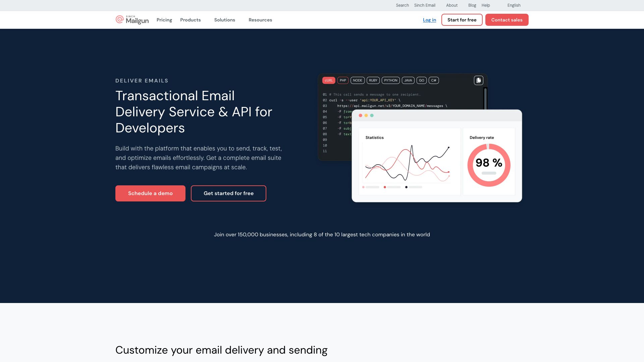The height and width of the screenshot is (362, 644).
Task: Click Schedule a demo
Action: point(150,193)
